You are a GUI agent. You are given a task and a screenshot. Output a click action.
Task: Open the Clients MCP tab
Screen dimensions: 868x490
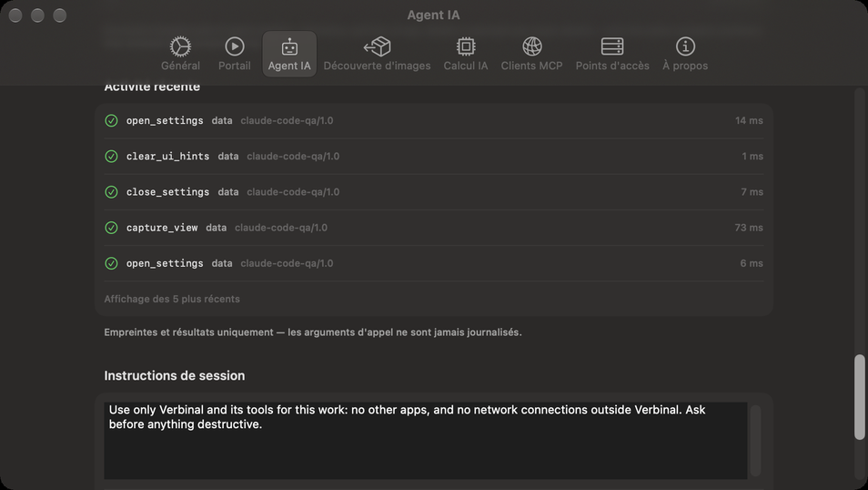531,54
